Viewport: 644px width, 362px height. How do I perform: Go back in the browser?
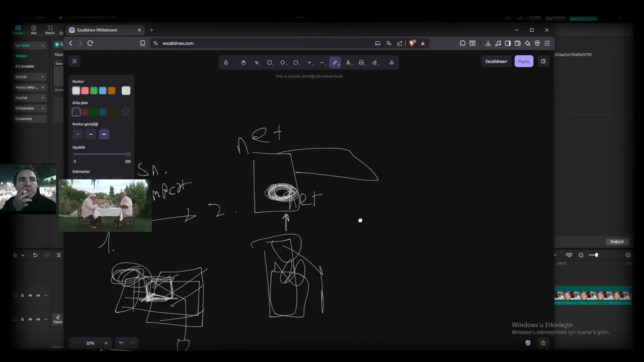70,43
